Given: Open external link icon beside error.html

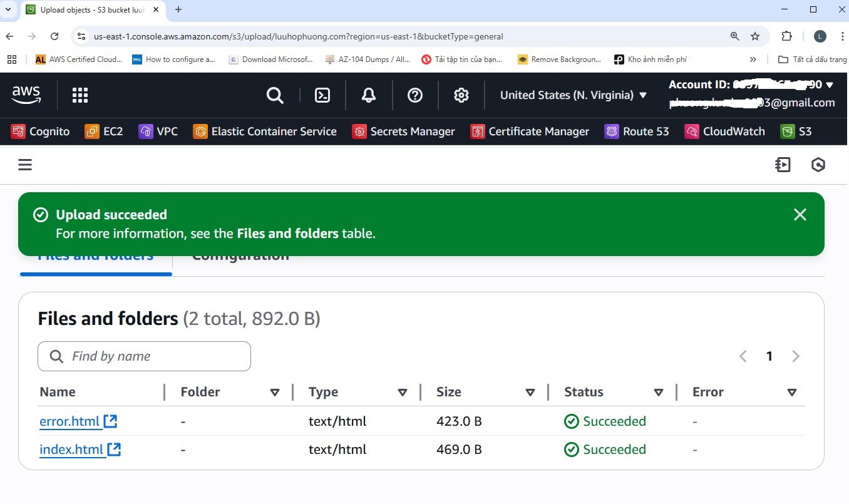Looking at the screenshot, I should pyautogui.click(x=111, y=421).
